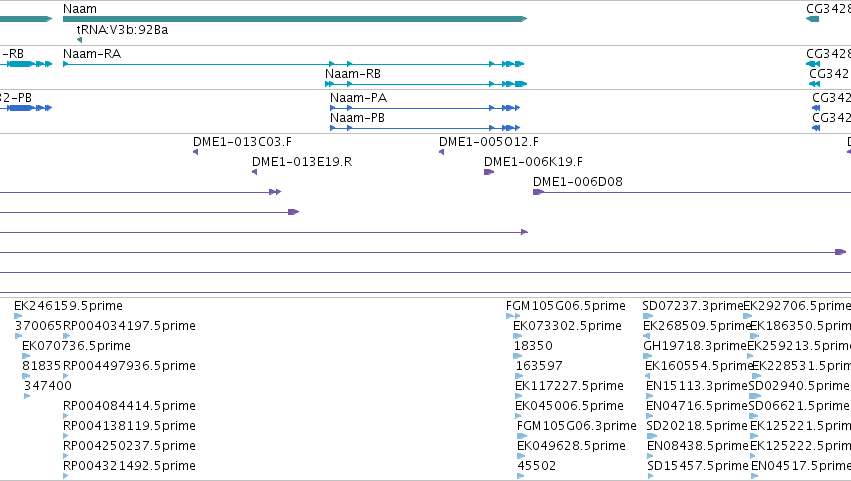851x481 pixels.
Task: Select the DME1-013E19.R label
Action: click(302, 162)
